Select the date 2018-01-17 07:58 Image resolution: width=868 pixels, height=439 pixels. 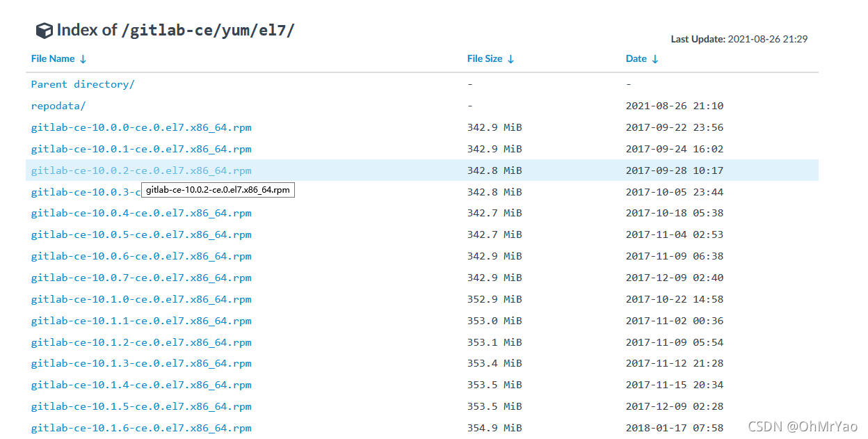point(675,428)
